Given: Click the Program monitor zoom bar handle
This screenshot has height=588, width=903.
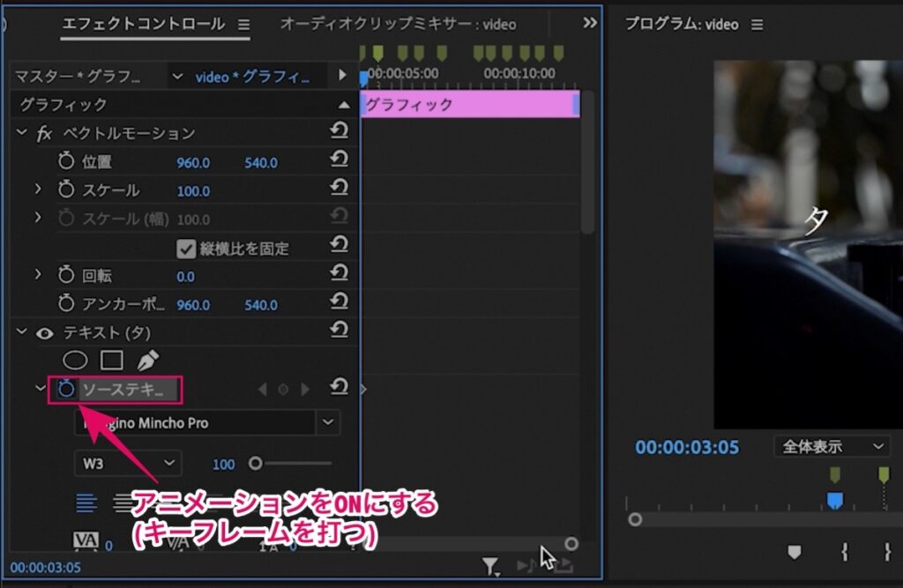Looking at the screenshot, I should point(635,519).
